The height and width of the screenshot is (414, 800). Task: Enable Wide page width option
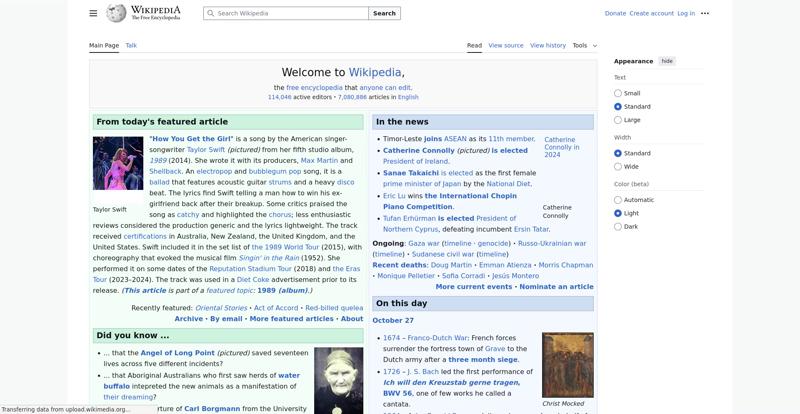(618, 166)
